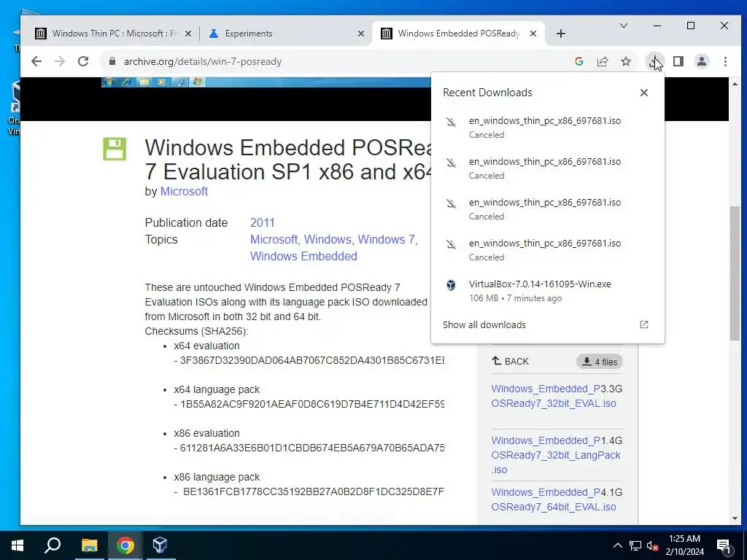Close the Windows Thin PC tab

pos(188,34)
